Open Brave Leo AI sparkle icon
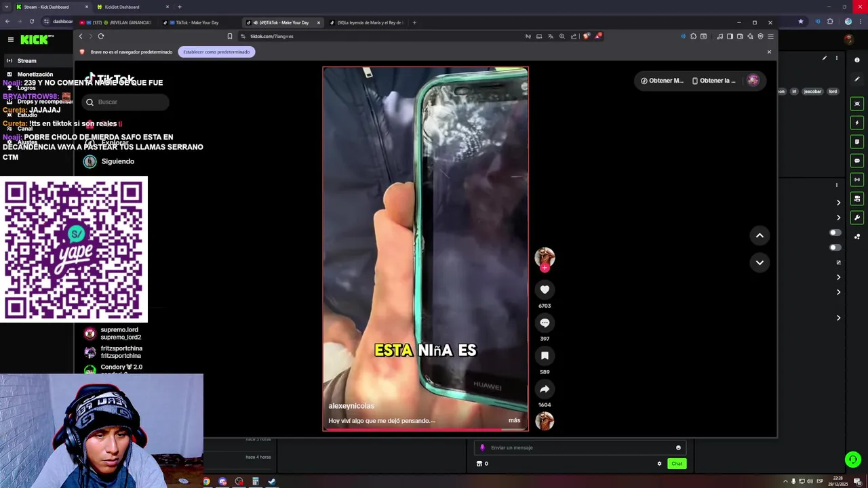 click(x=750, y=36)
